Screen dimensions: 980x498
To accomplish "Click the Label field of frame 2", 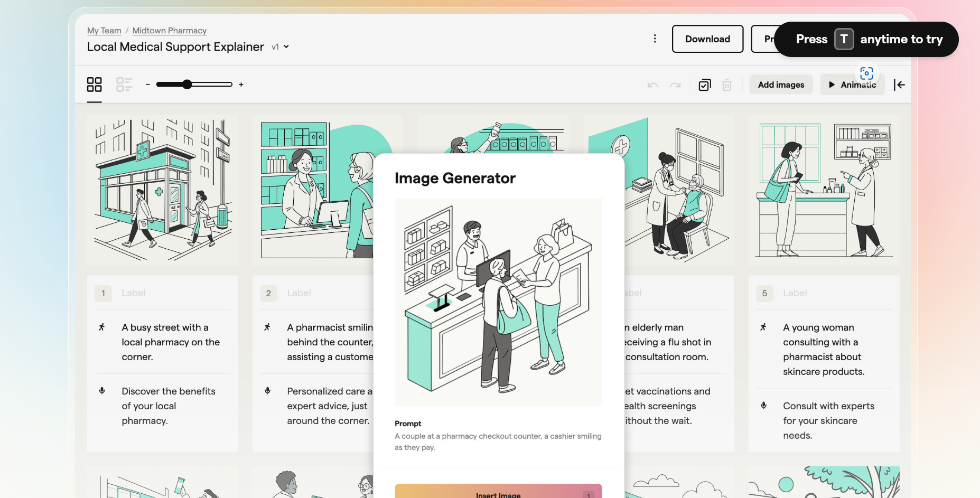I will 299,293.
